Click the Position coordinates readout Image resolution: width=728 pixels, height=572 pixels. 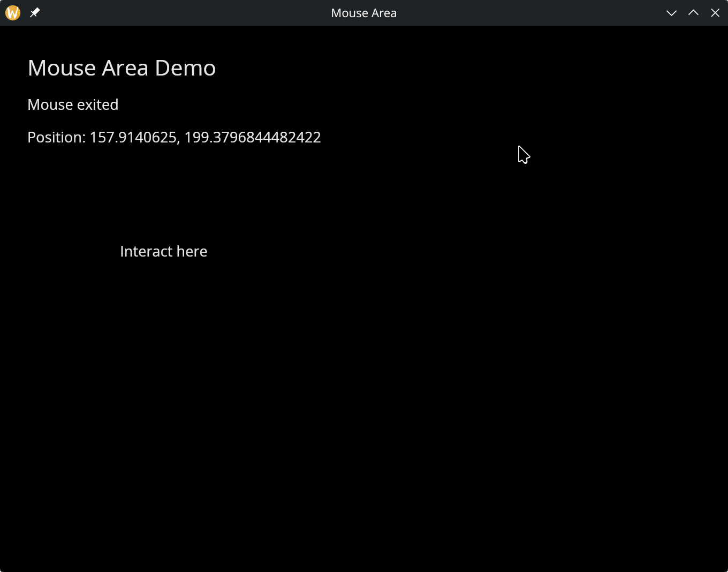(x=174, y=137)
